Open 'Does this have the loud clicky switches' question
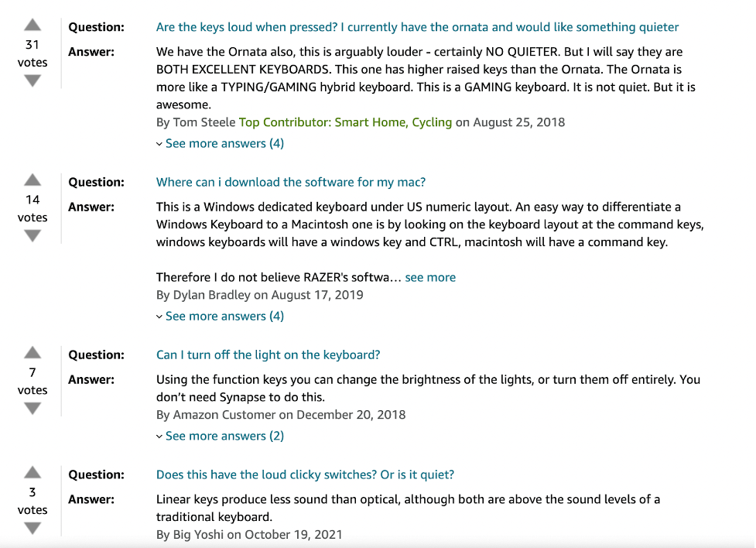 (x=305, y=474)
